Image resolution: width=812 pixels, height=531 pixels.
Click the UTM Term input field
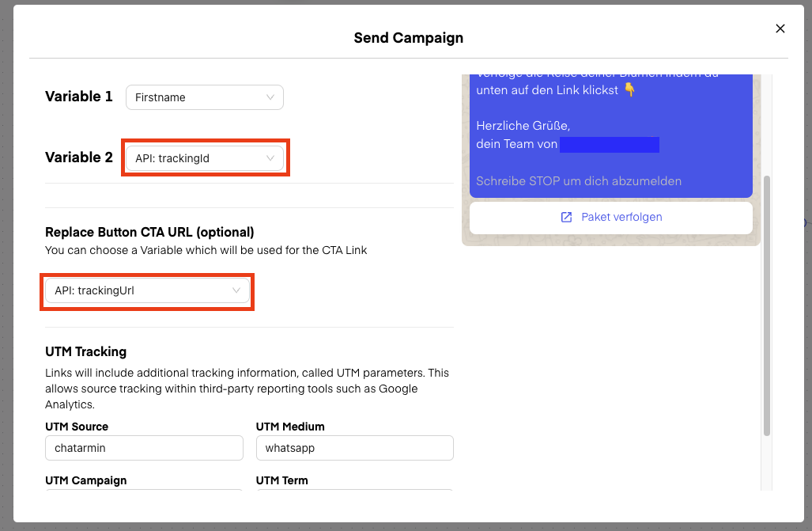(354, 492)
